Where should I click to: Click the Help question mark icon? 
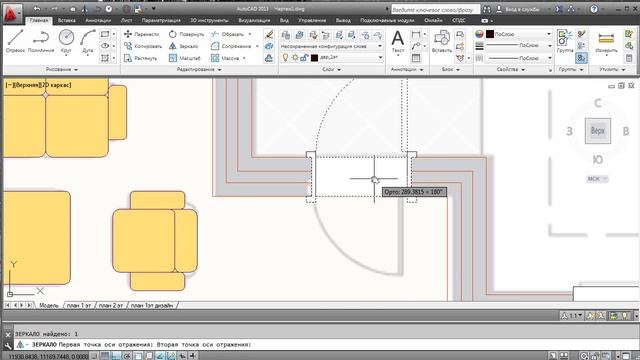point(594,9)
